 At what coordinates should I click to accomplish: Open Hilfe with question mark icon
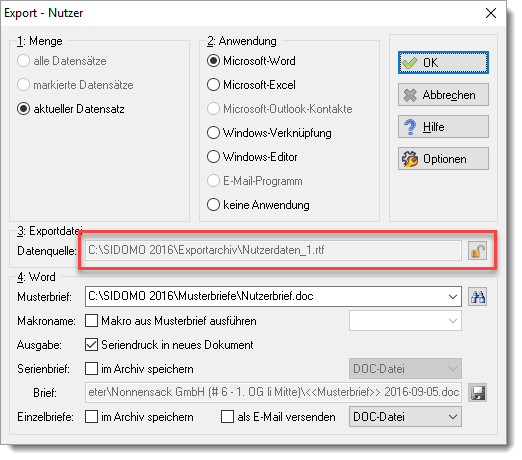click(x=443, y=127)
